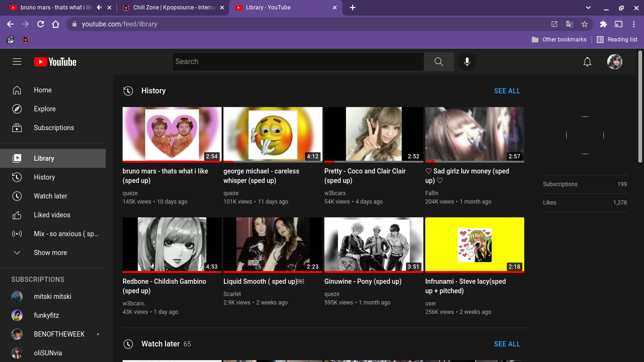Open Watch later in sidebar

pyautogui.click(x=53, y=196)
